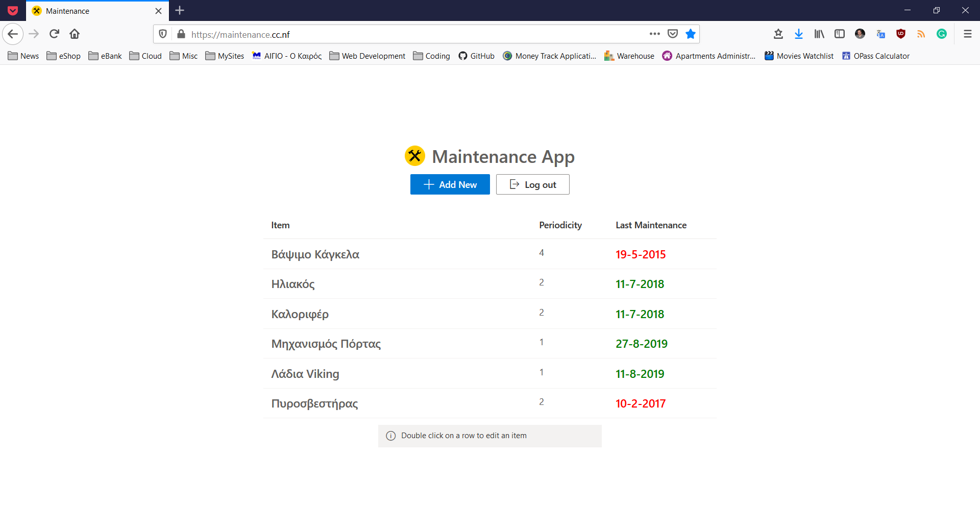This screenshot has width=980, height=526.
Task: Toggle the sidebar view
Action: tap(840, 34)
